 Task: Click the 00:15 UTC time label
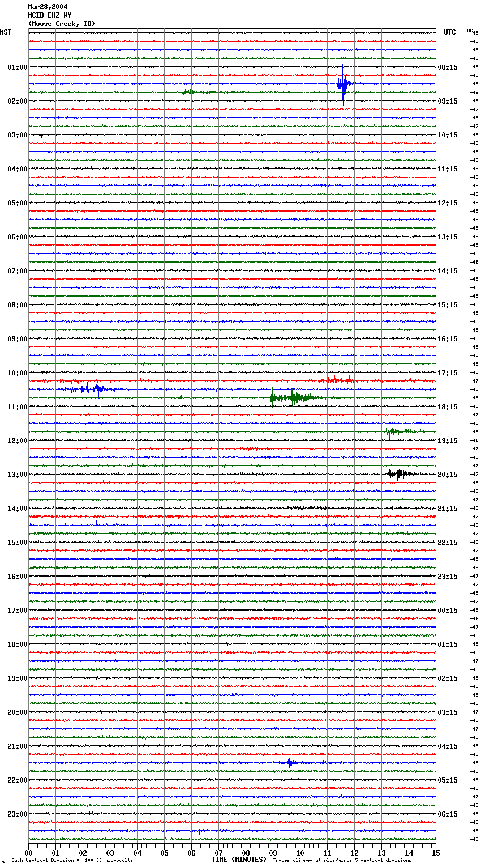tap(448, 611)
